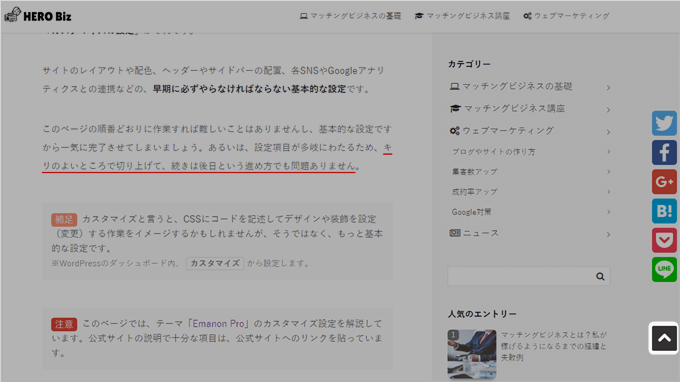Open マッチングビジネス講座 in top navigation

click(x=462, y=16)
